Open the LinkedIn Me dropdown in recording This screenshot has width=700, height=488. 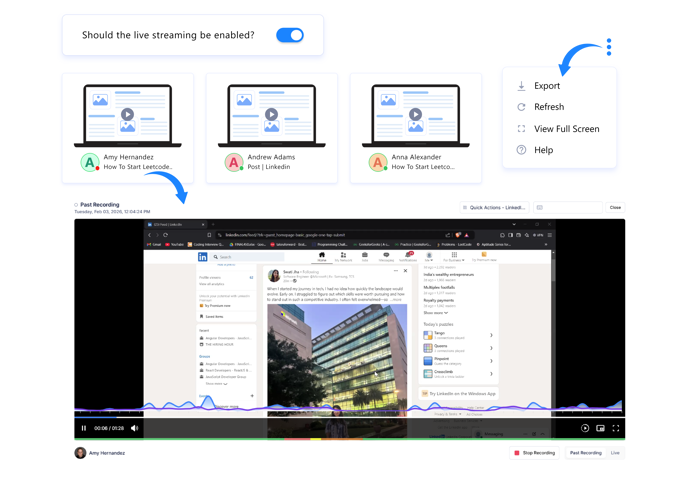tap(429, 257)
